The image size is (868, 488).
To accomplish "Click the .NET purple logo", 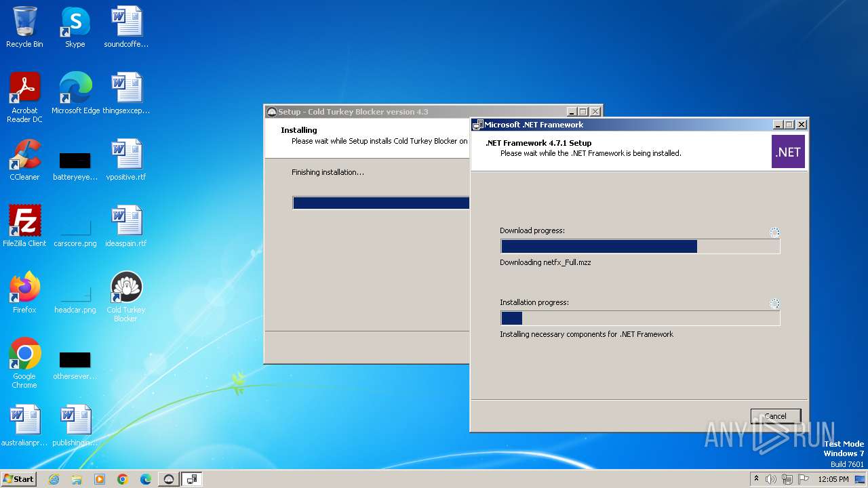I will [788, 152].
